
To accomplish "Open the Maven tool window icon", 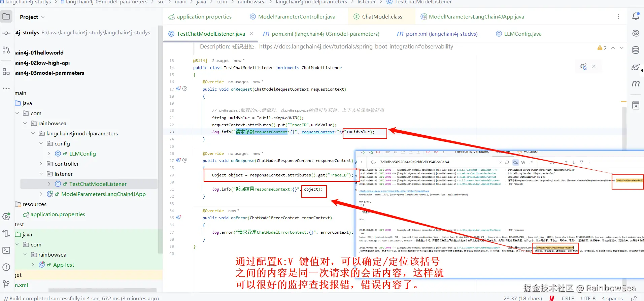I will 636,83.
